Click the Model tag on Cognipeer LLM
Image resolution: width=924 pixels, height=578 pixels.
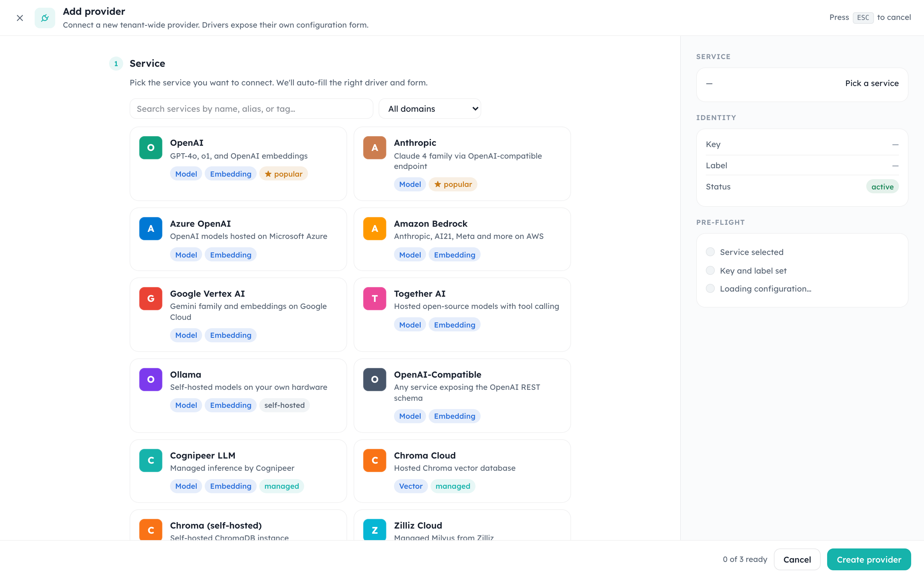click(186, 486)
